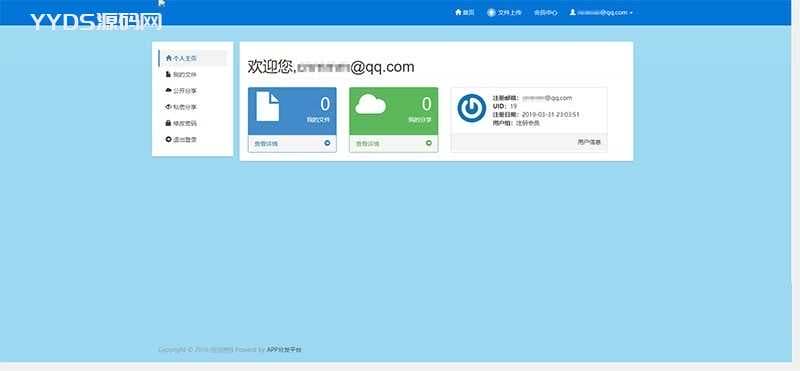Click the view details link on the green card
The height and width of the screenshot is (371, 800).
tap(367, 144)
